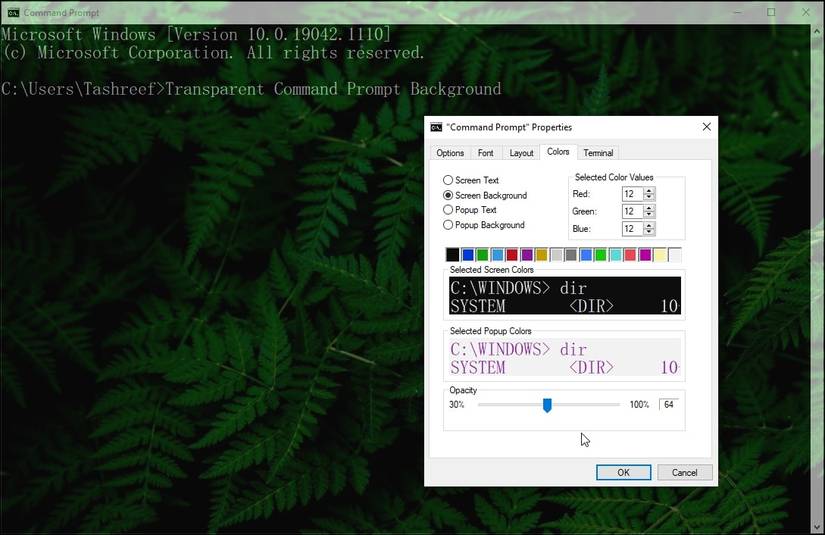825x535 pixels.
Task: Increase the Green value with up arrow
Action: click(649, 208)
